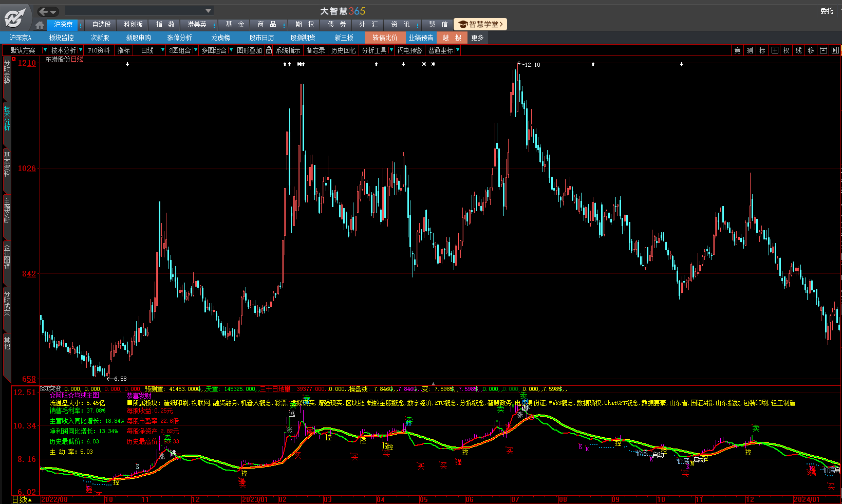Open the back button history dropdown

(54, 11)
